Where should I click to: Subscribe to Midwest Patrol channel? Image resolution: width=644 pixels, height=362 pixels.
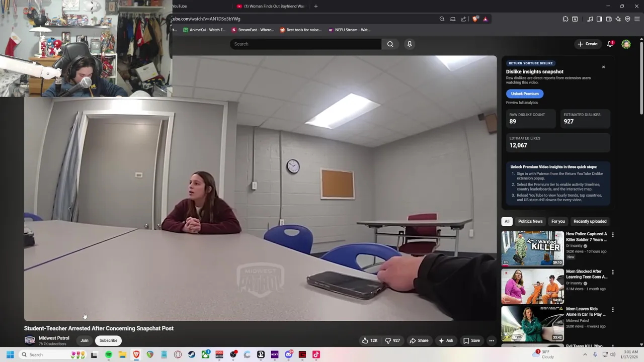[x=108, y=340]
